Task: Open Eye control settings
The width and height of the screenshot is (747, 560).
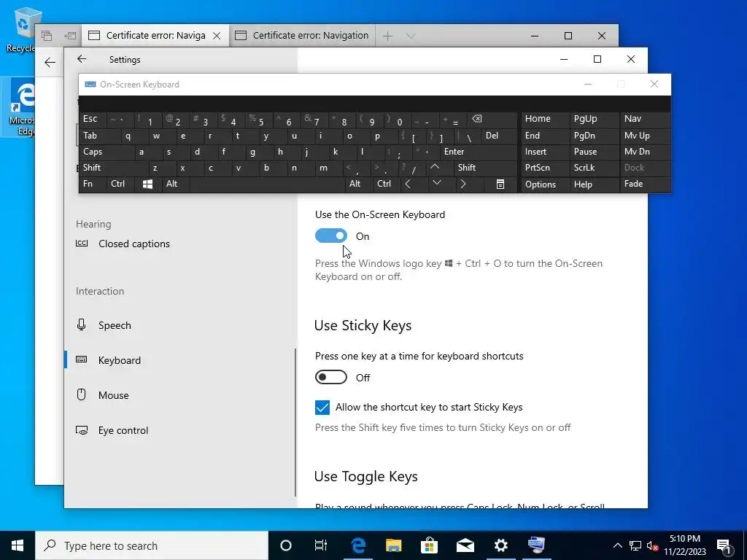Action: [123, 430]
